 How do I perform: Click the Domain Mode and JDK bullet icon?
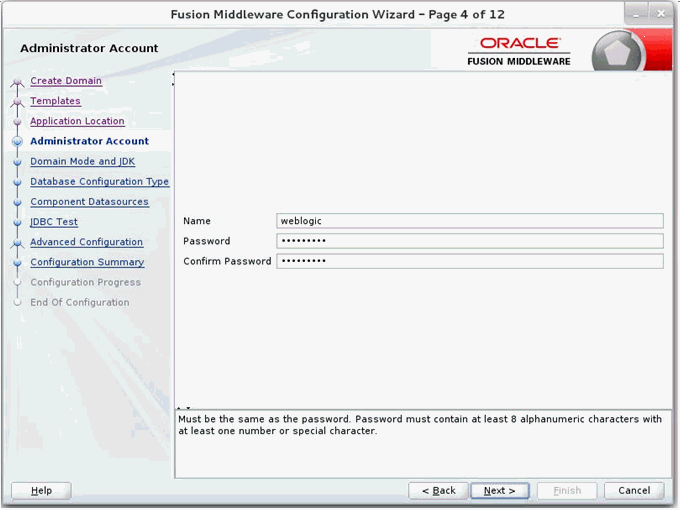pyautogui.click(x=17, y=162)
